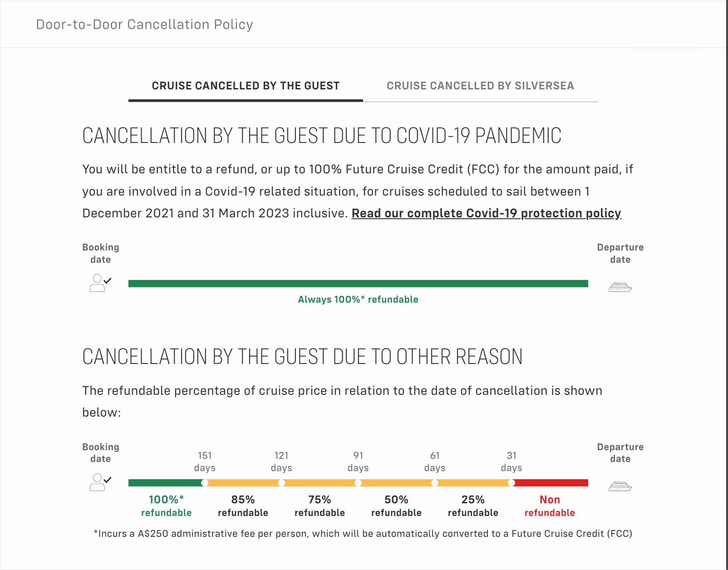Open complete Covid-19 protection policy link

[x=486, y=213]
